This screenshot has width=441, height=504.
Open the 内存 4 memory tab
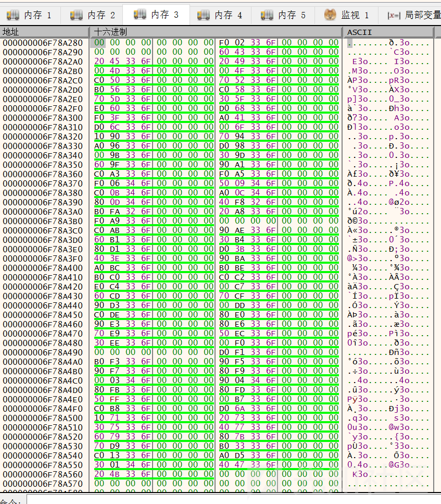(220, 15)
